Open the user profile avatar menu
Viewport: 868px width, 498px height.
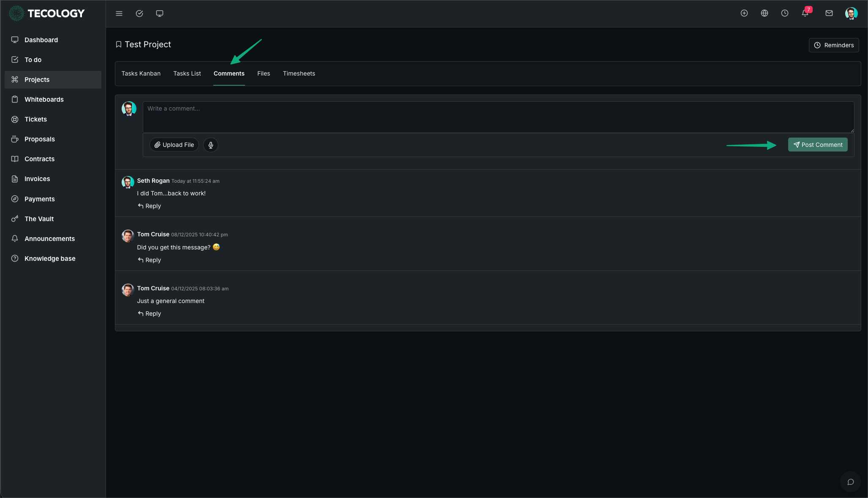851,13
